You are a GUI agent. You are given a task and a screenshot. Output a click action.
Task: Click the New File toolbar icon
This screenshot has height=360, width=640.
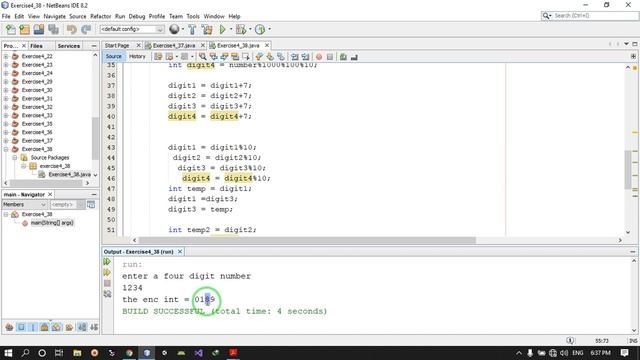coord(11,29)
